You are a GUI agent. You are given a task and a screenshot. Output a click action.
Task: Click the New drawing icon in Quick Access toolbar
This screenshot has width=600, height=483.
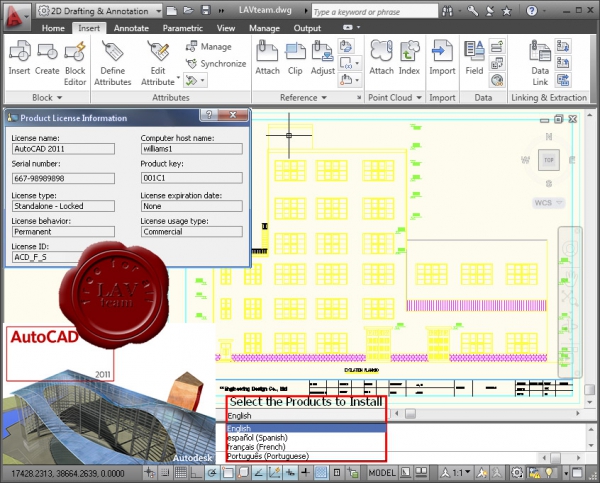tap(172, 10)
